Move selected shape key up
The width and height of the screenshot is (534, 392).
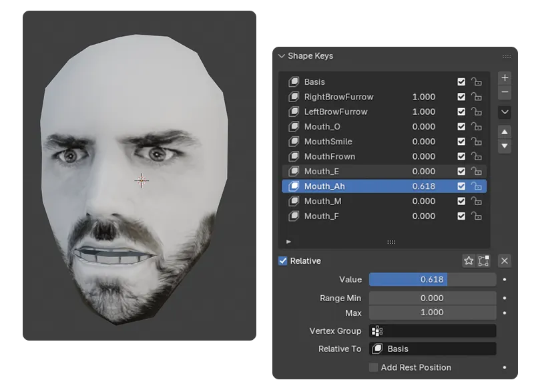point(505,132)
